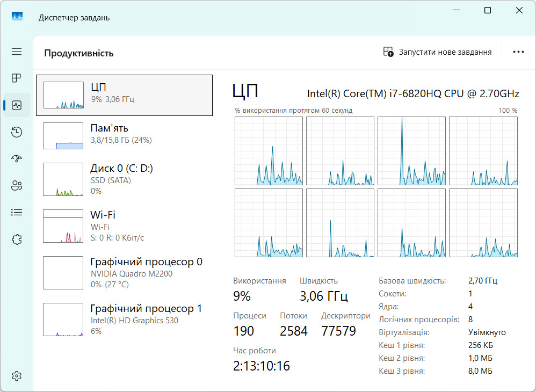Select the Диск 0 (C: D:) entry
Screen dimensions: 536x392
click(125, 179)
